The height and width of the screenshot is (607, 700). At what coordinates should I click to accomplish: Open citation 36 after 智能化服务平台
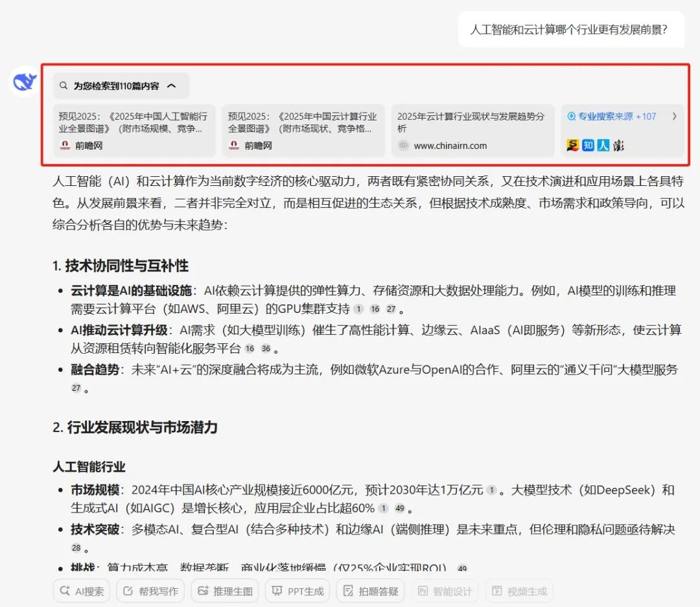266,349
